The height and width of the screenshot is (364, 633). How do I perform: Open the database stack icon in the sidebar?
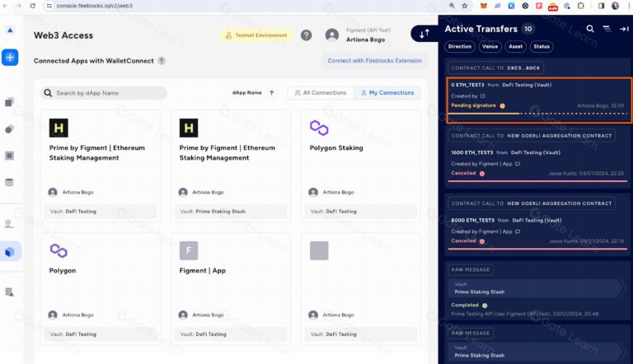[x=9, y=182]
